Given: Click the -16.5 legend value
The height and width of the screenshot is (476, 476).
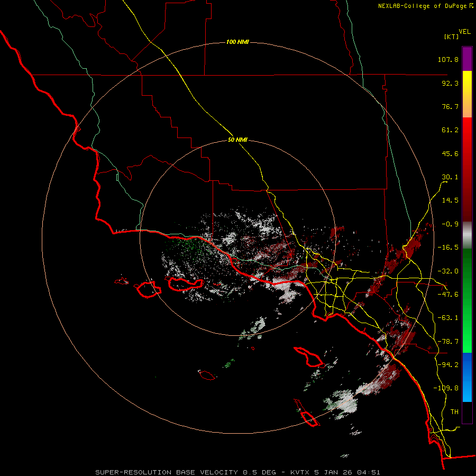Looking at the screenshot, I should click(448, 248).
